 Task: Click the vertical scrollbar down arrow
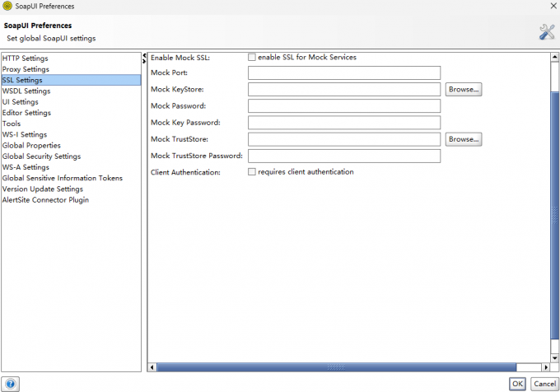(x=554, y=358)
